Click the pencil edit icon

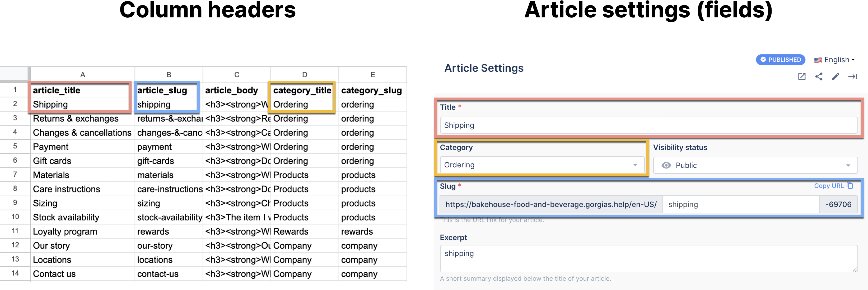[835, 77]
